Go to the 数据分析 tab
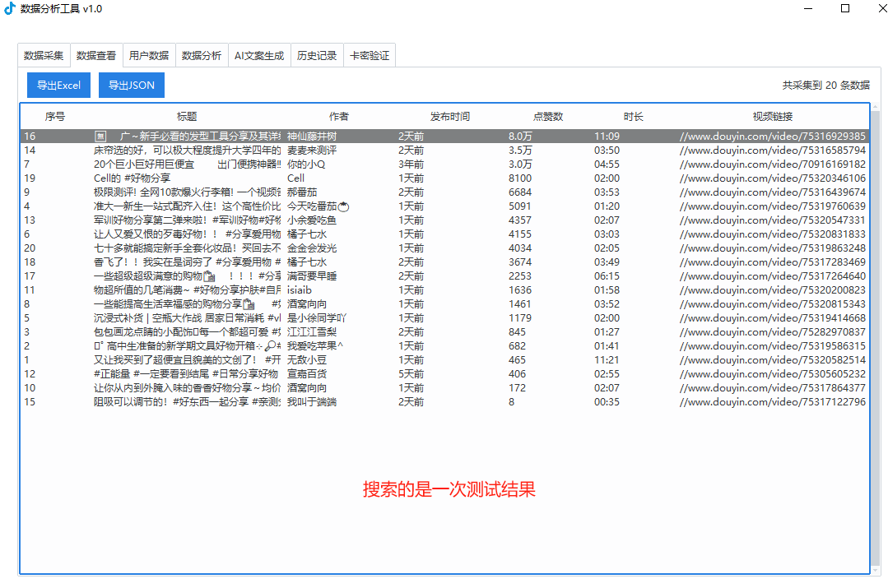The height and width of the screenshot is (588, 888). tap(202, 56)
